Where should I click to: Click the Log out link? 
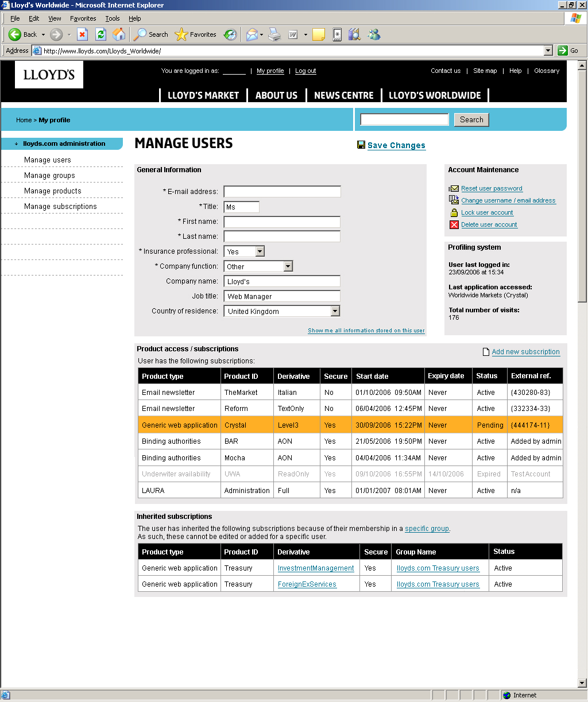pyautogui.click(x=305, y=71)
